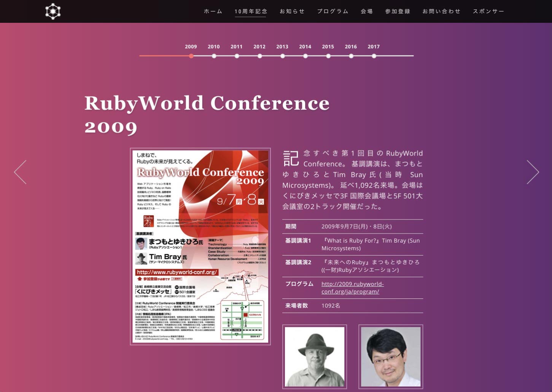Advance to next slide with right arrow
The width and height of the screenshot is (552, 392).
pyautogui.click(x=533, y=172)
